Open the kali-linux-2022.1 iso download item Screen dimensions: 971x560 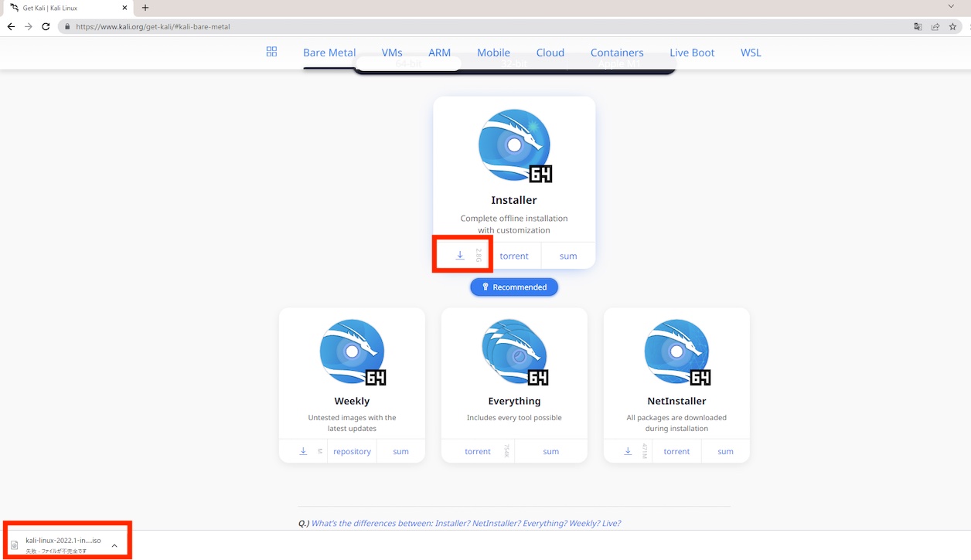point(63,545)
